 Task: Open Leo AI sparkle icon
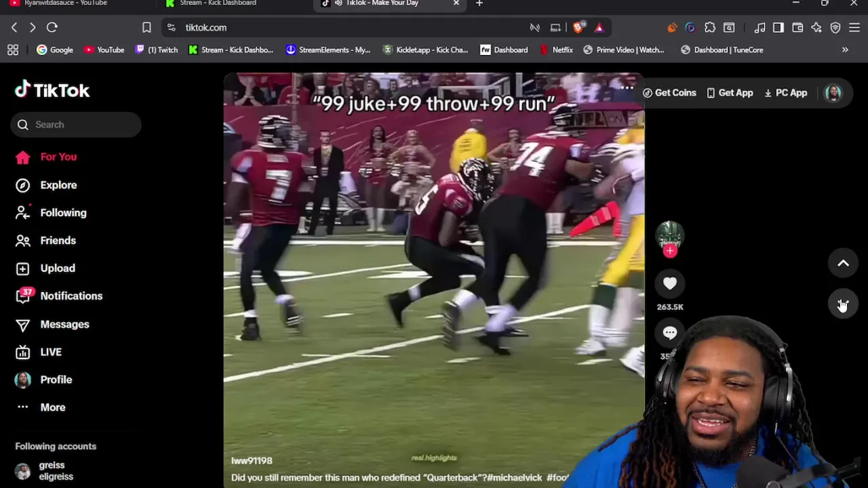tap(816, 28)
